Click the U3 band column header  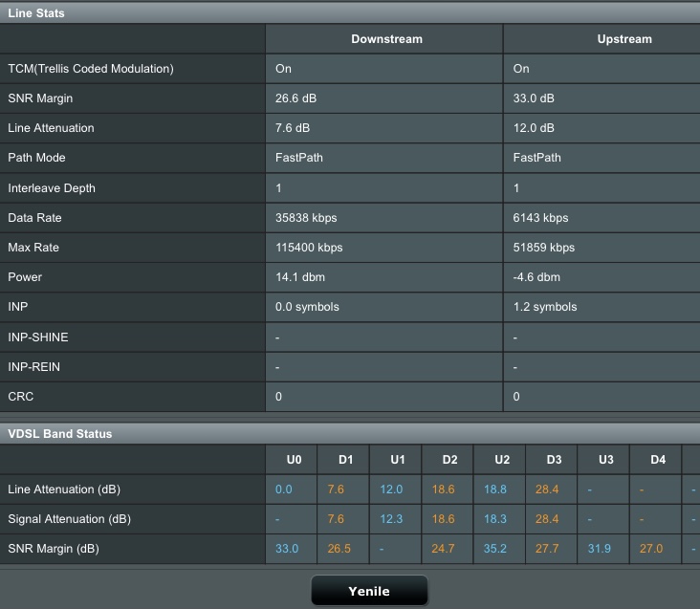pyautogui.click(x=605, y=460)
